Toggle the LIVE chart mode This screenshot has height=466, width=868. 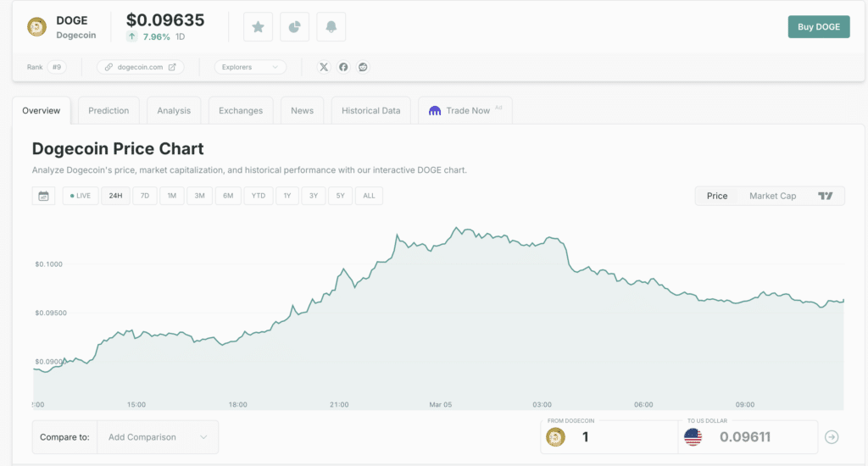pos(81,196)
